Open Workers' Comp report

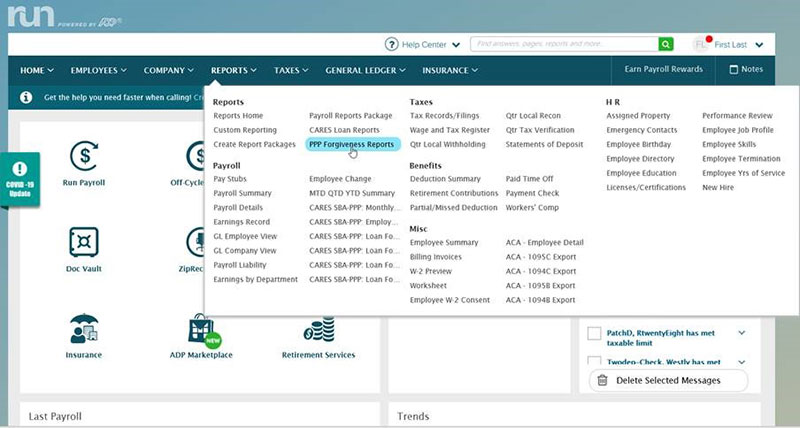[532, 208]
